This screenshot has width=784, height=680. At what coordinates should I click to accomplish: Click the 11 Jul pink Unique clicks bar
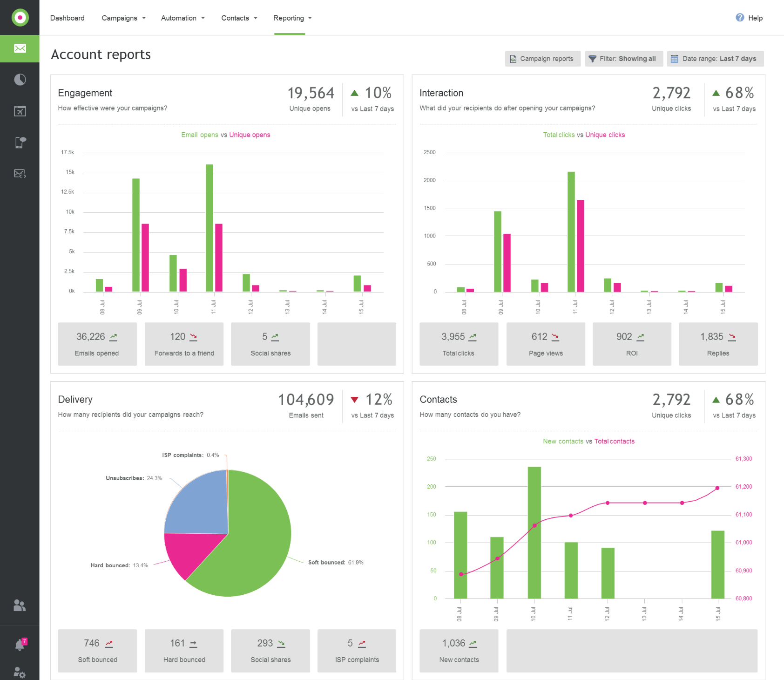click(581, 246)
